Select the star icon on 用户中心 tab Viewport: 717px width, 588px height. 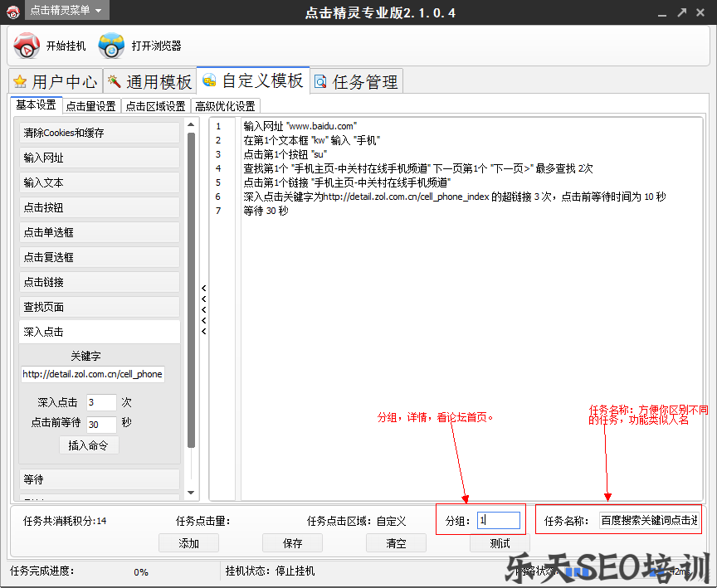21,81
